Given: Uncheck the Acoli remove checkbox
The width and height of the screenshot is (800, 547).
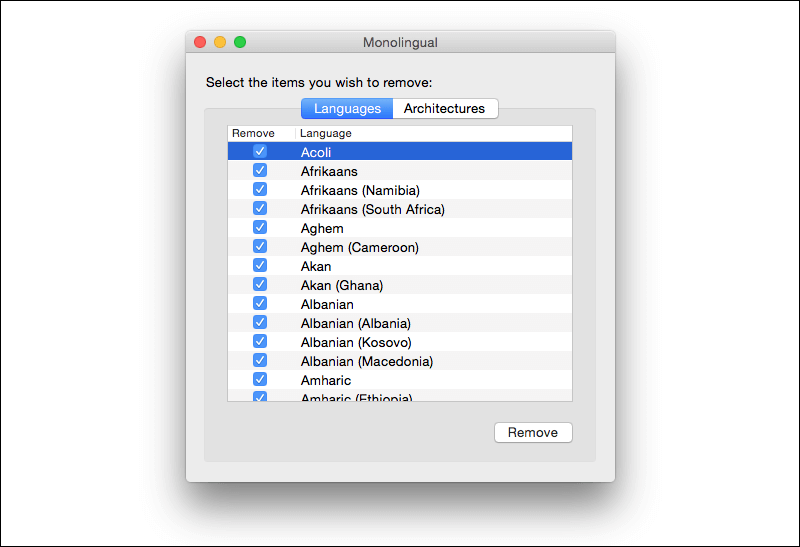Looking at the screenshot, I should [260, 151].
